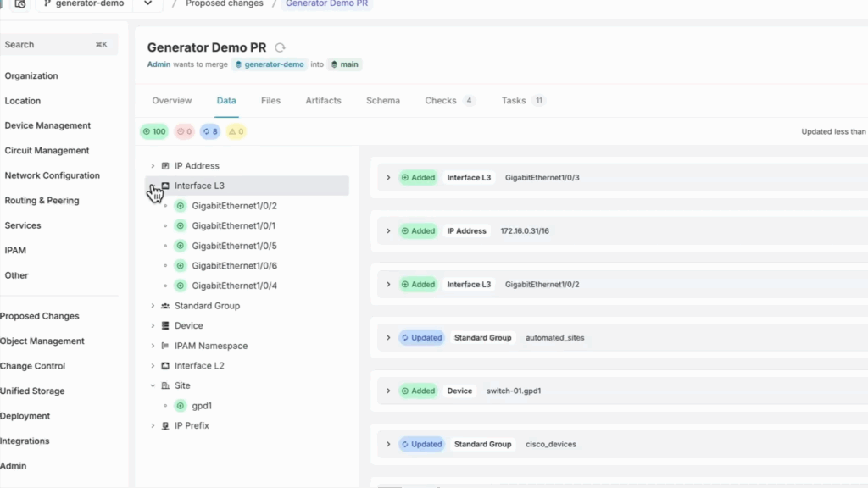
Task: Expand the Updated automated_sites row
Action: tap(388, 337)
